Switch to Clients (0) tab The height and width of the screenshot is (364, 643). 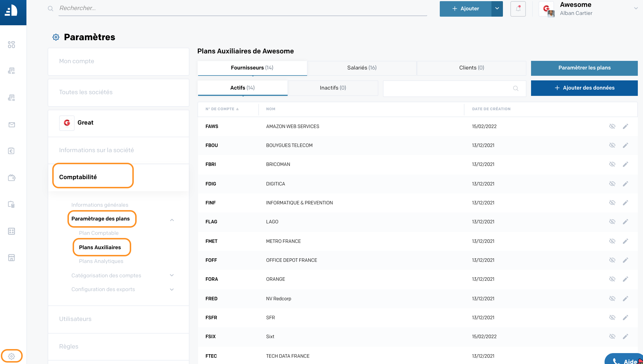tap(471, 68)
